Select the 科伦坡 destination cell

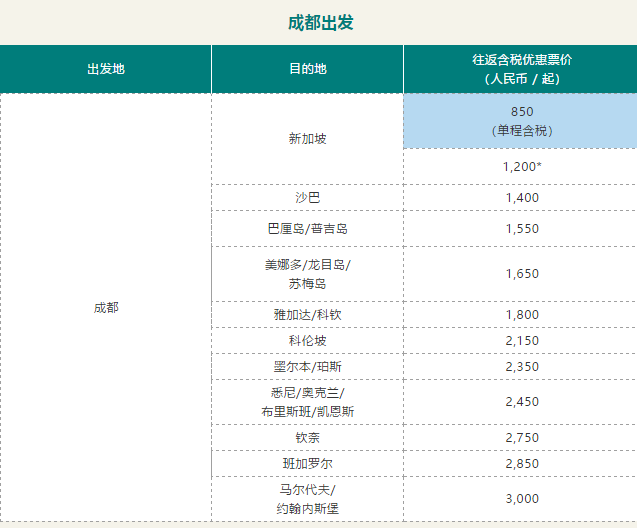click(x=307, y=341)
